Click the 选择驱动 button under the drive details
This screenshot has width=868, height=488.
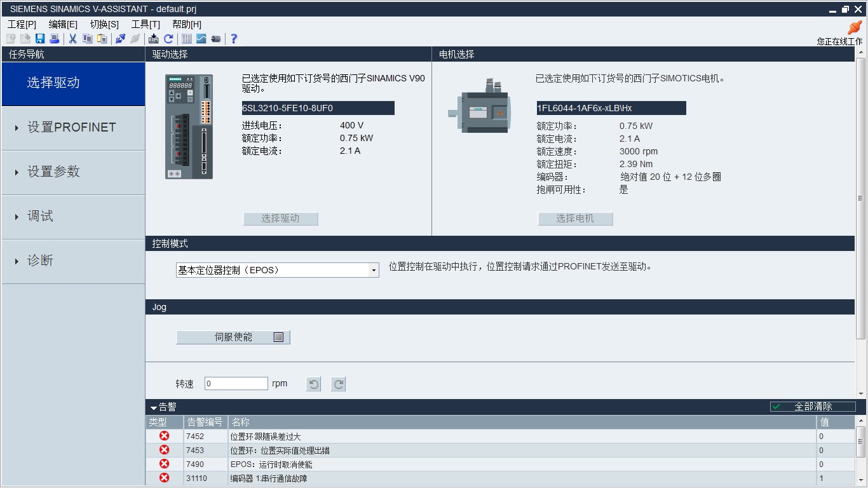pos(280,219)
